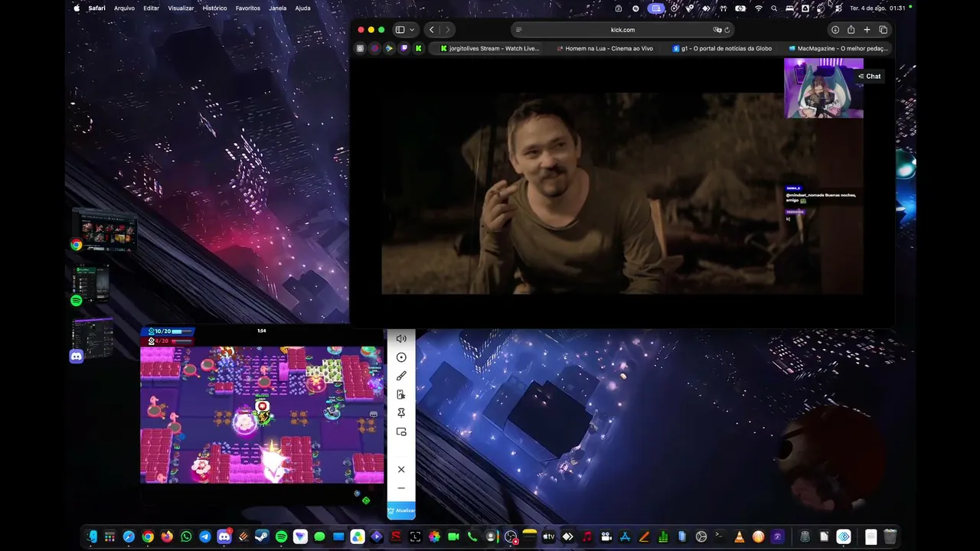Open Music from the Dock
This screenshot has width=980, height=551.
click(586, 537)
